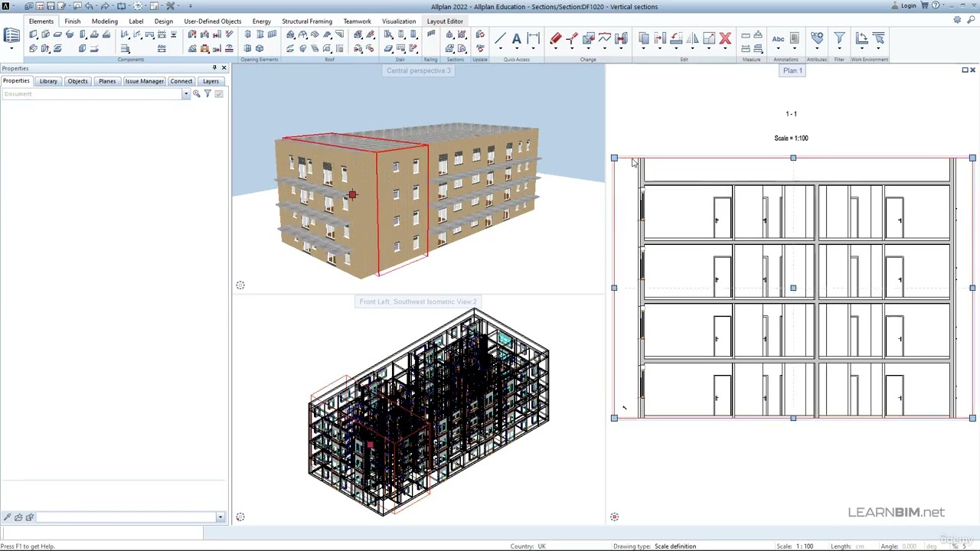980x551 pixels.
Task: Click the Central perspective:3 viewport label
Action: (x=419, y=70)
